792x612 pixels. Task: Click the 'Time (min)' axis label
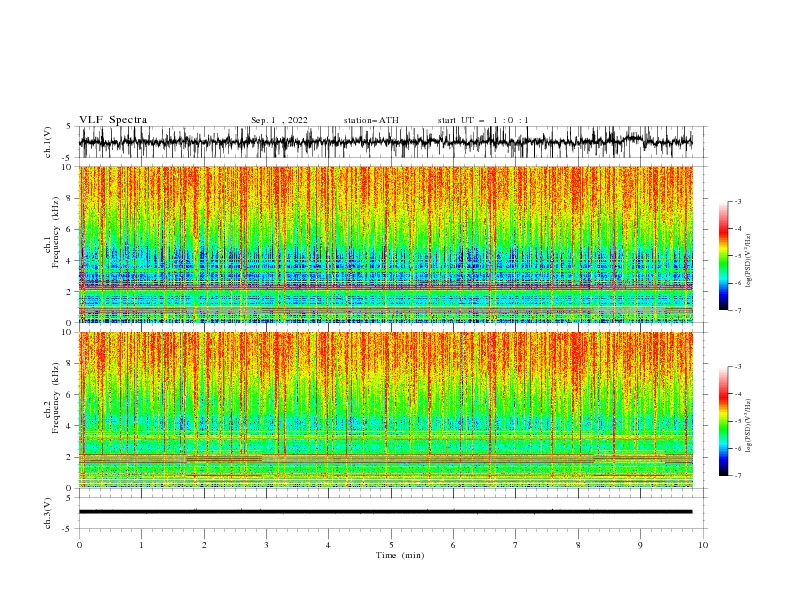pyautogui.click(x=400, y=555)
